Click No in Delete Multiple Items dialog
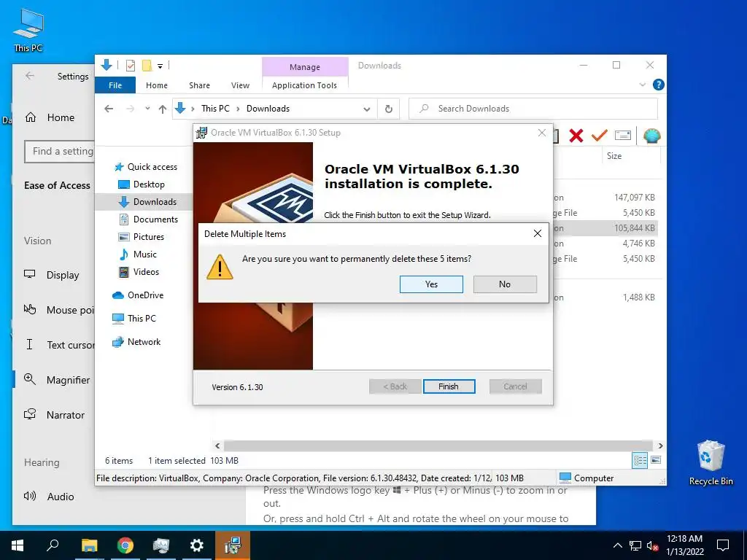The image size is (747, 560). [x=505, y=284]
